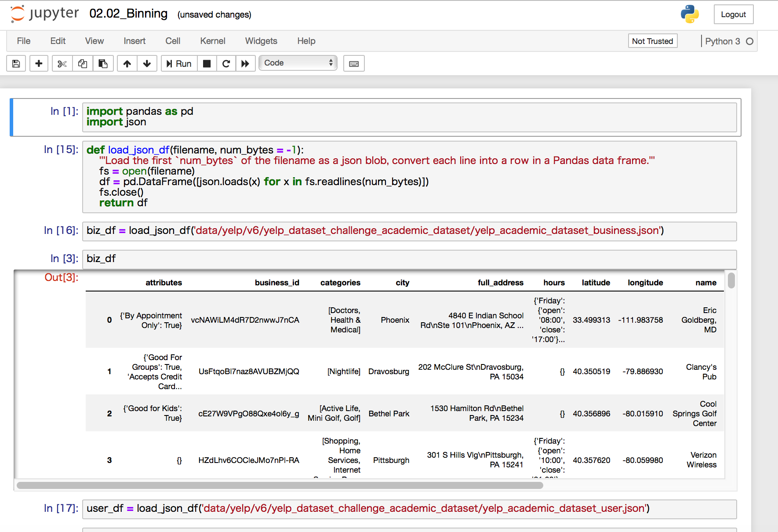Click the [Nightlife] categories cell
The width and height of the screenshot is (778, 532).
[344, 372]
